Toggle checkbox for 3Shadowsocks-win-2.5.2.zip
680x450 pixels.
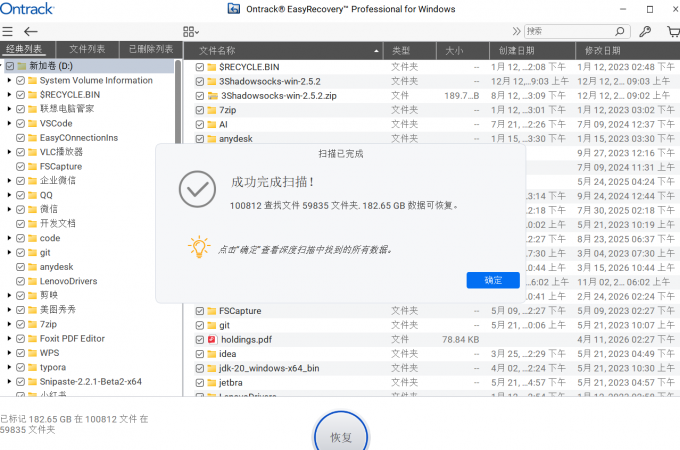point(199,96)
